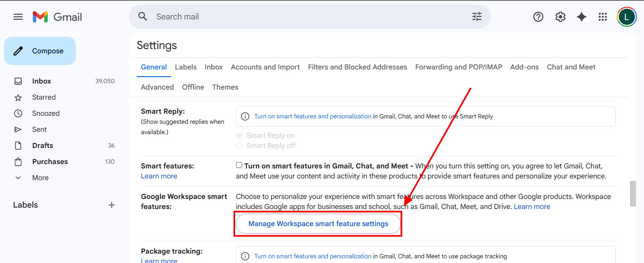Click the Google account avatar

point(626,17)
